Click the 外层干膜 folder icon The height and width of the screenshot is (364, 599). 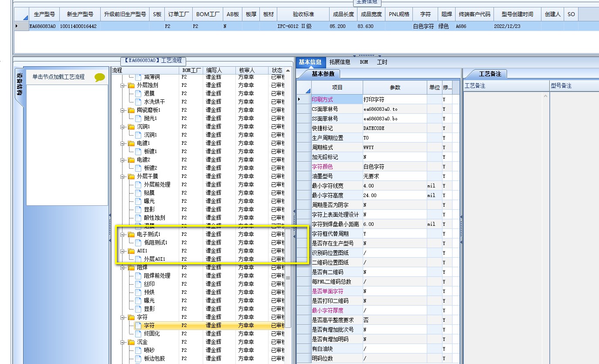coord(131,177)
